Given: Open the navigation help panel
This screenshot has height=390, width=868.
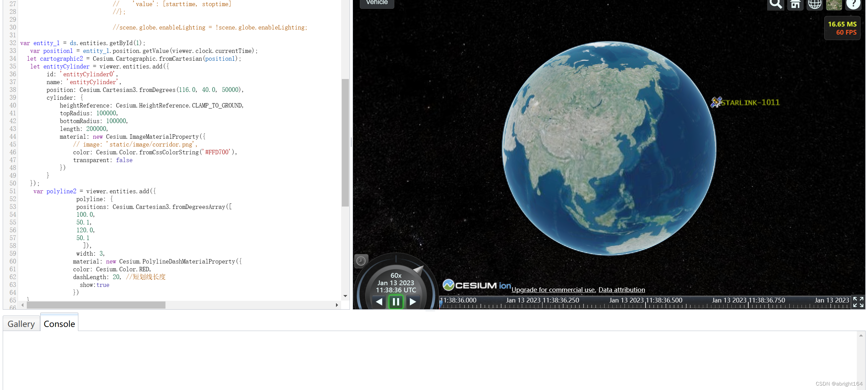Looking at the screenshot, I should click(853, 5).
